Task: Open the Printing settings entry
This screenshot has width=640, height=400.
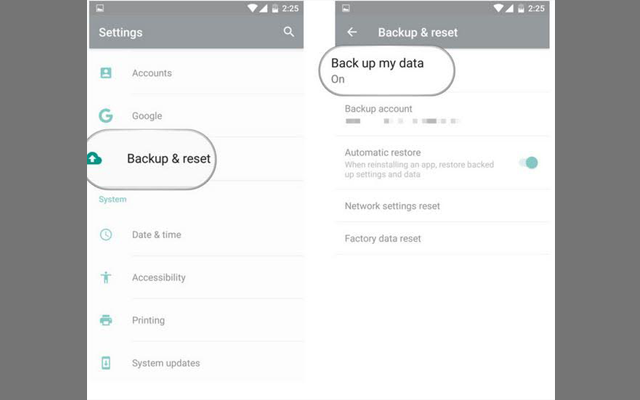Action: pyautogui.click(x=148, y=320)
